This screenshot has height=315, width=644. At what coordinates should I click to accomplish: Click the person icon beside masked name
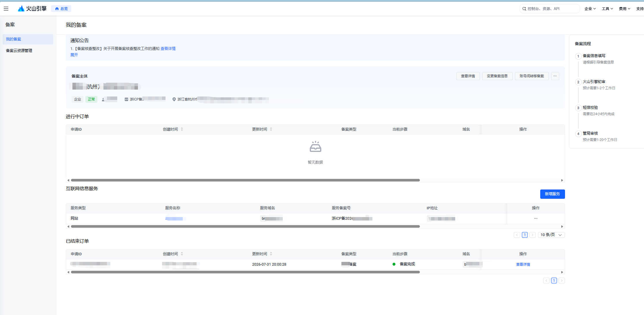pos(103,99)
